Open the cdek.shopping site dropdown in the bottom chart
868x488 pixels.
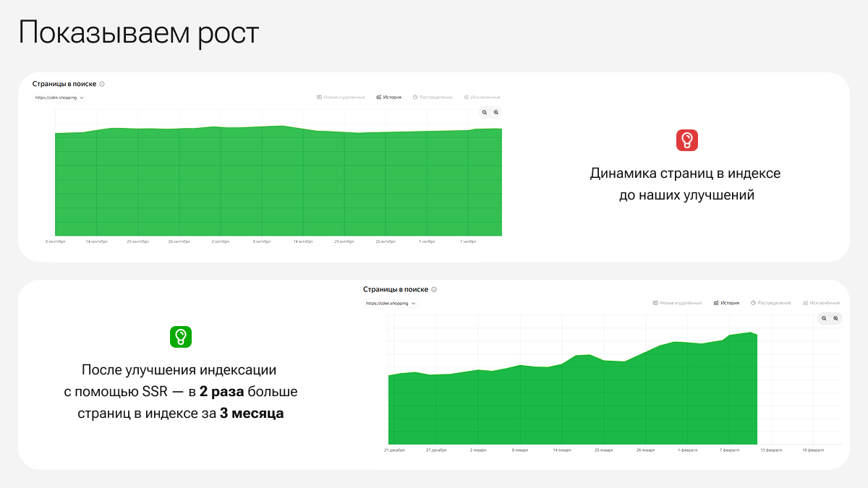click(391, 304)
